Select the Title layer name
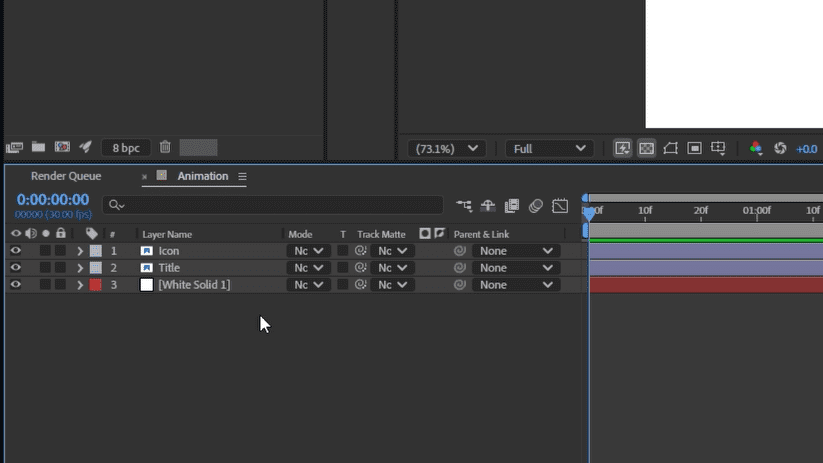823x463 pixels. tap(169, 268)
